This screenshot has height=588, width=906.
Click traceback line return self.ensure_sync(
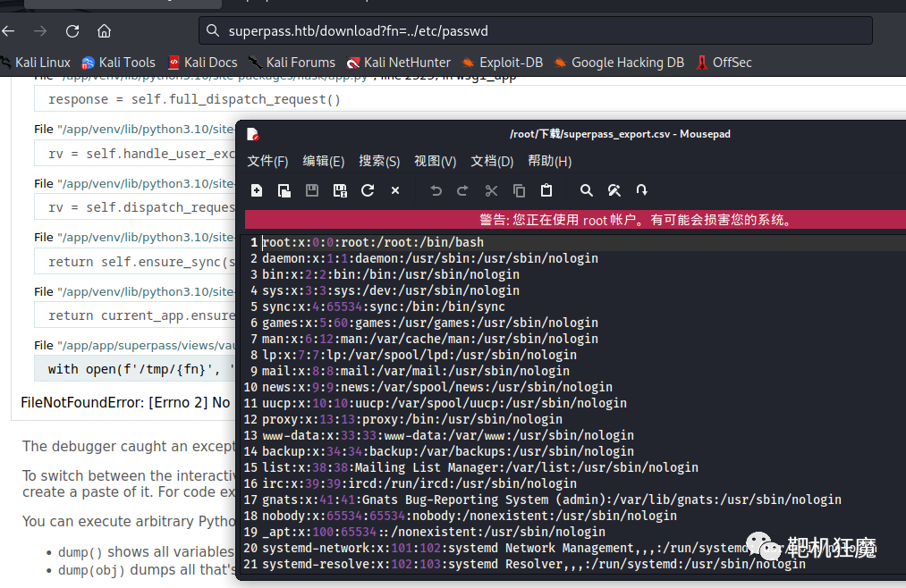(141, 262)
